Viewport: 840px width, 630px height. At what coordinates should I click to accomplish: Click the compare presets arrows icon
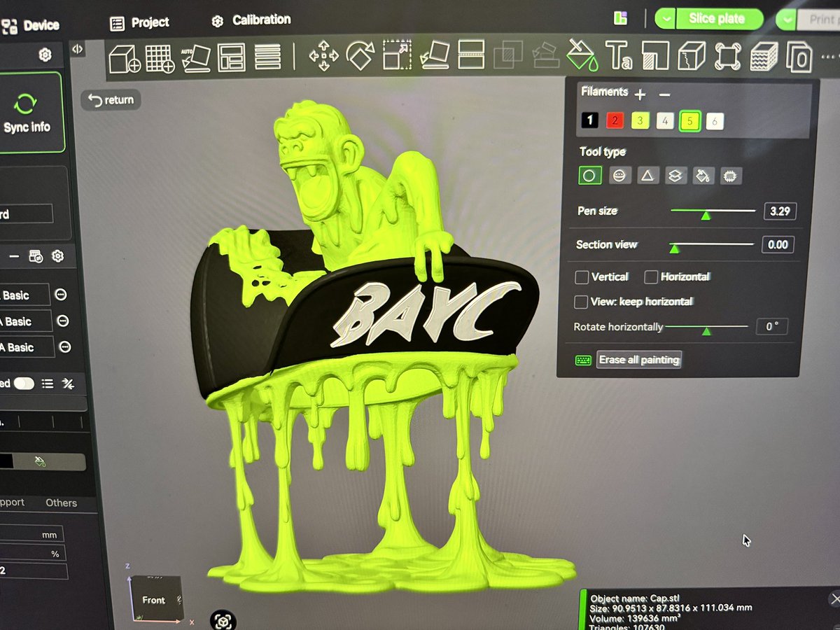coord(68,384)
